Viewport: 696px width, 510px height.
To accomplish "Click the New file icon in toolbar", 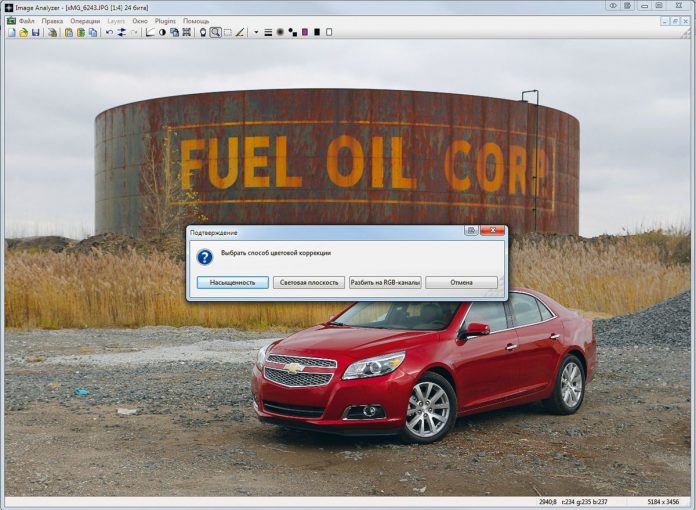I will click(12, 32).
